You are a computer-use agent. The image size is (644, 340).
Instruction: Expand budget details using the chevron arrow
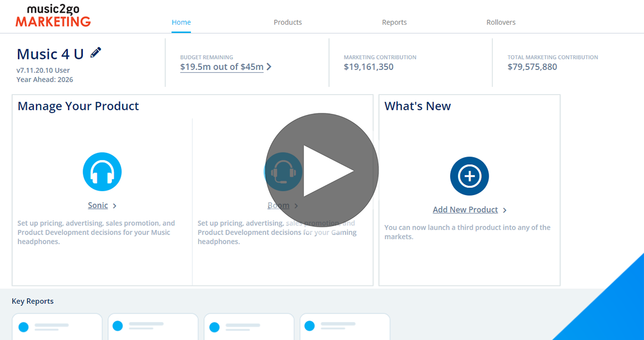click(x=269, y=67)
